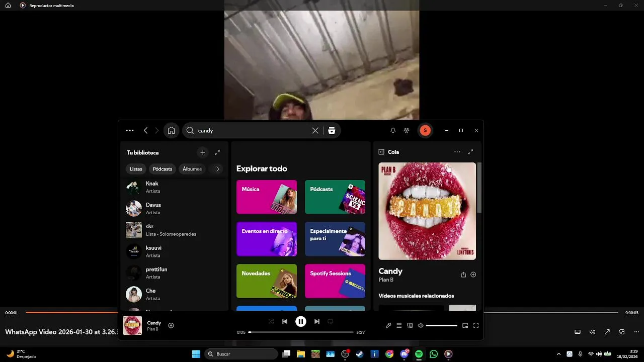Screen dimensions: 644x362
Task: Pause the Candy playback
Action: point(301,321)
